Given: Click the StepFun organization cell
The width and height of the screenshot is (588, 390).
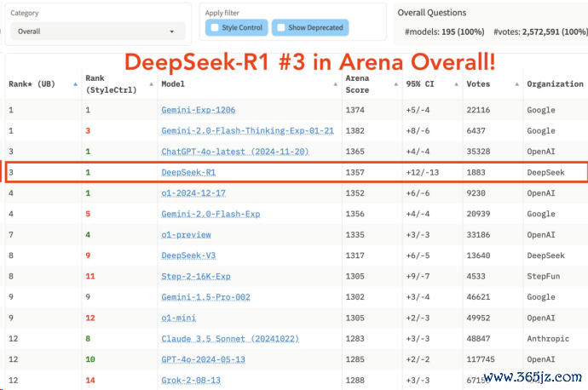Looking at the screenshot, I should [x=544, y=277].
